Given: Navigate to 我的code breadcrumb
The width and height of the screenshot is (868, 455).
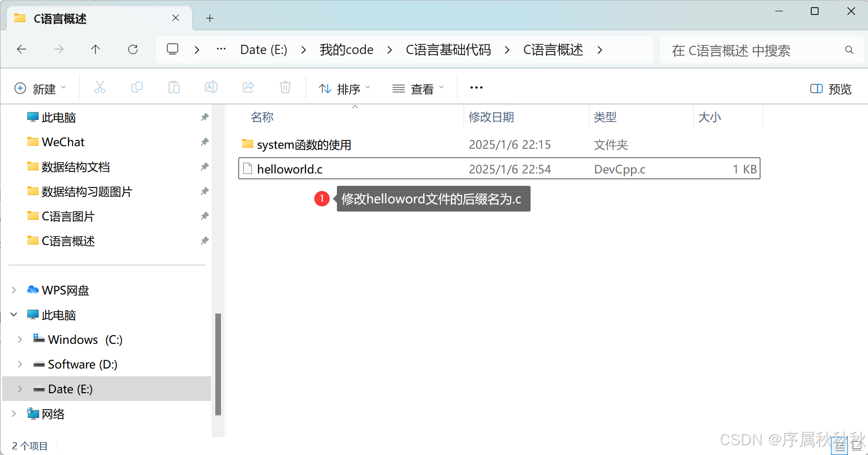Looking at the screenshot, I should [x=346, y=50].
